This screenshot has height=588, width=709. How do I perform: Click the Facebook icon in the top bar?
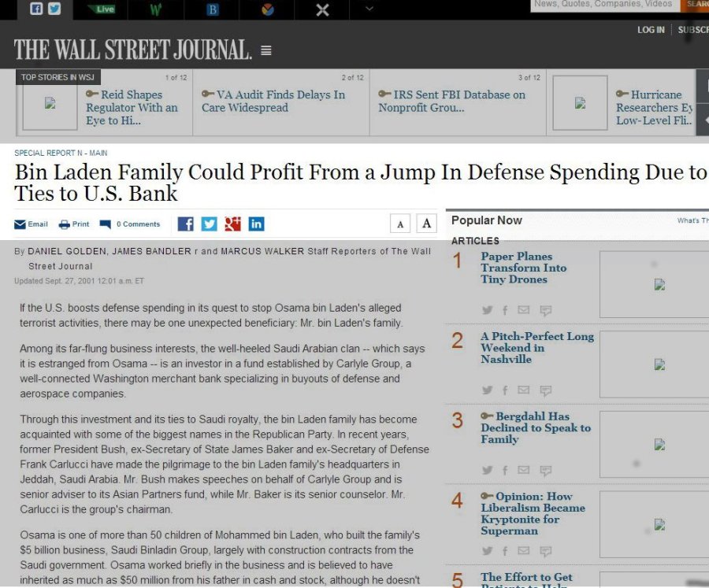click(x=36, y=9)
